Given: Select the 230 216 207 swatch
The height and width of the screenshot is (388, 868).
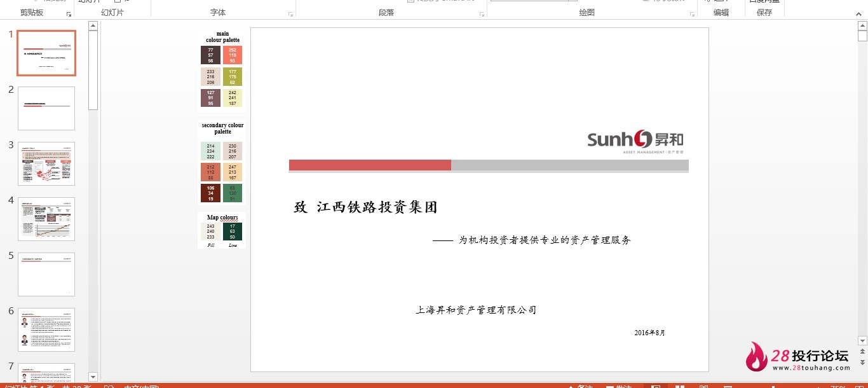Looking at the screenshot, I should 233,151.
